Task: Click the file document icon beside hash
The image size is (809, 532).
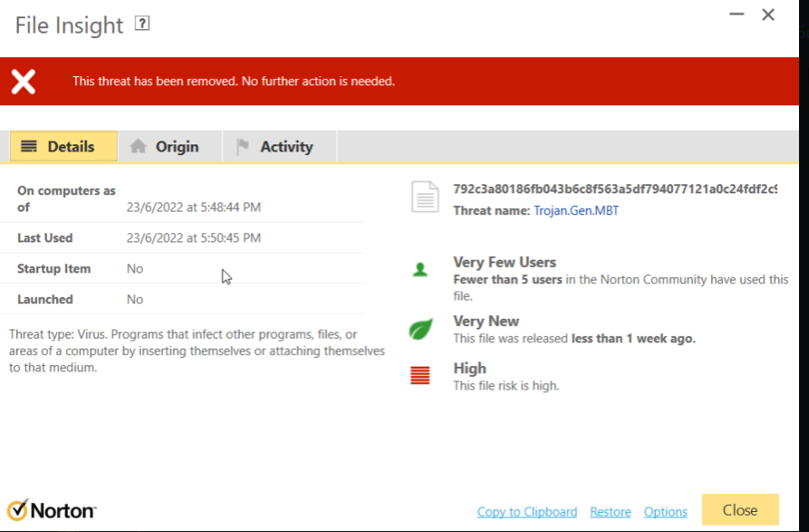Action: [425, 197]
